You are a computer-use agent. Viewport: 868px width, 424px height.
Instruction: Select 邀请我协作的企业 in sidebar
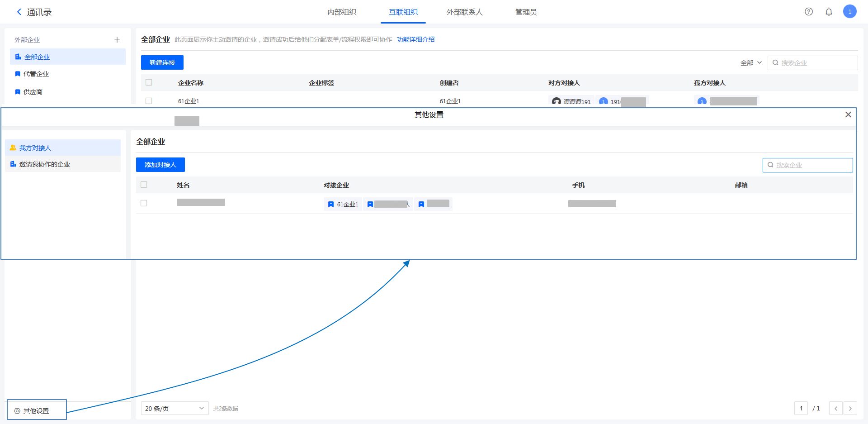[x=44, y=164]
